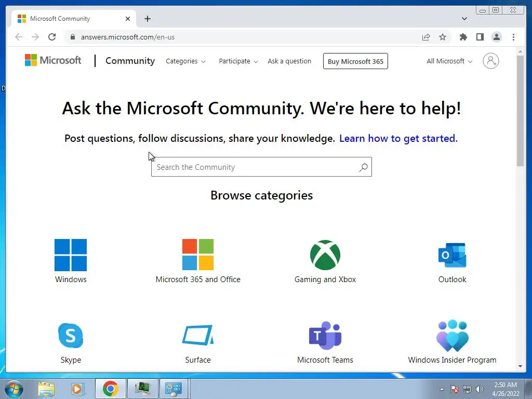Image resolution: width=532 pixels, height=399 pixels.
Task: Reload the page in Chrome
Action: [x=52, y=37]
